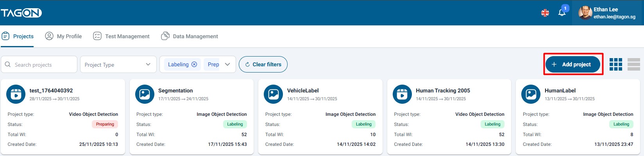Focus the Search projects field

[43, 65]
